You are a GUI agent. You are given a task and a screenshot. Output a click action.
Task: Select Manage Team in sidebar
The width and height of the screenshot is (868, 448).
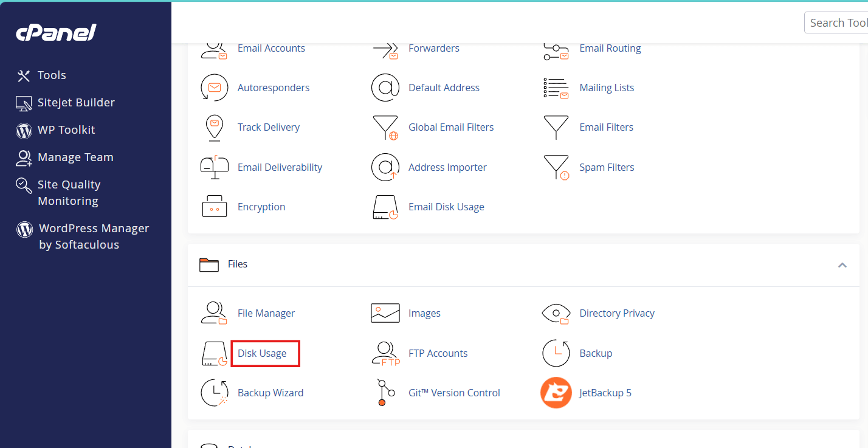[x=75, y=157]
